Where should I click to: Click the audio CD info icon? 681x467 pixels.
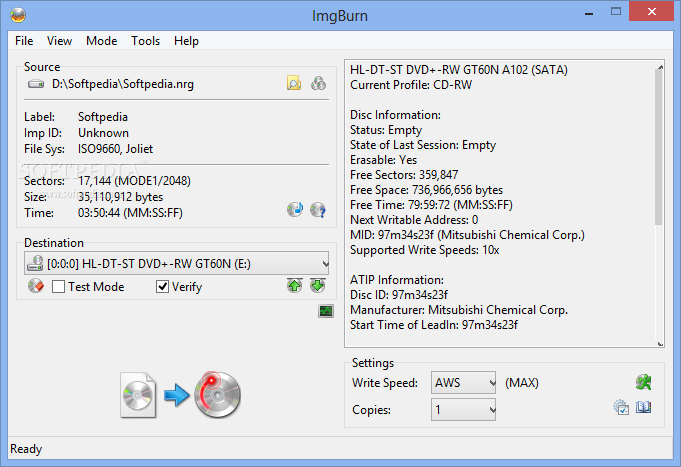[x=295, y=210]
